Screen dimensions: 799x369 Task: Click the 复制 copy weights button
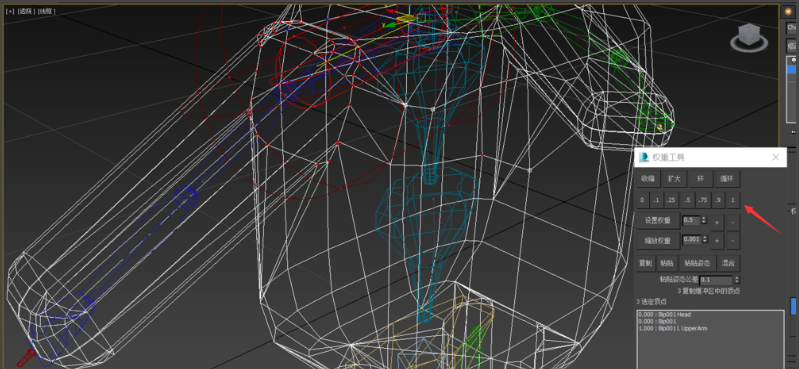(x=646, y=263)
